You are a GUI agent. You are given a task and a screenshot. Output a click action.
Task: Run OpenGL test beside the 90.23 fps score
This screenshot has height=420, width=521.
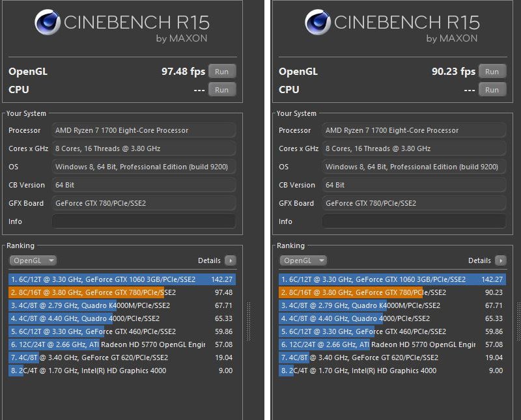pyautogui.click(x=492, y=72)
